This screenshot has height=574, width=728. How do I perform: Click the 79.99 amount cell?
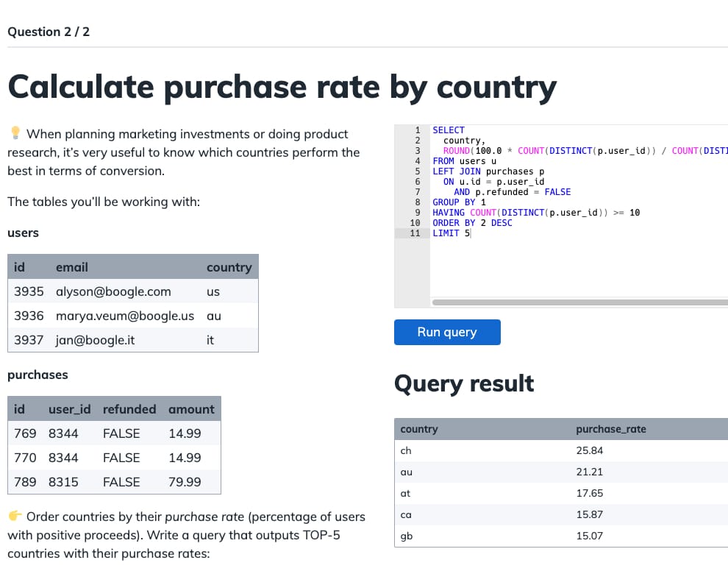(x=185, y=482)
